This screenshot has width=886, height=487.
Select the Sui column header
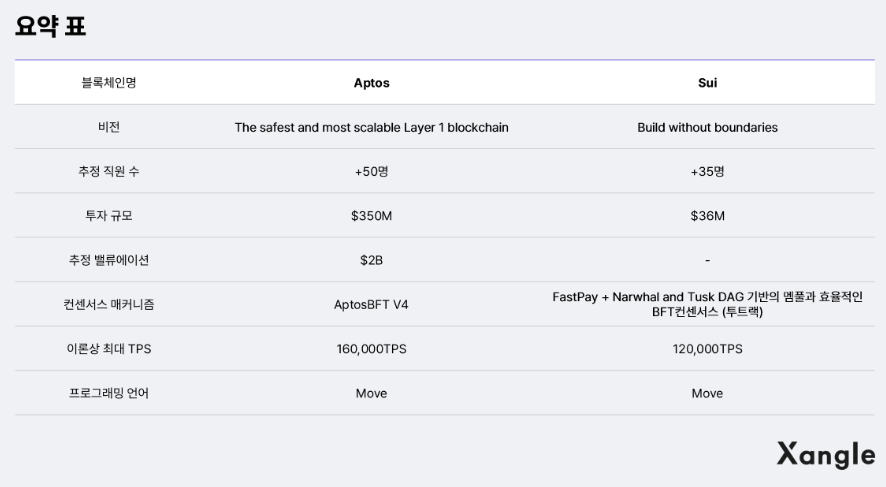click(707, 83)
